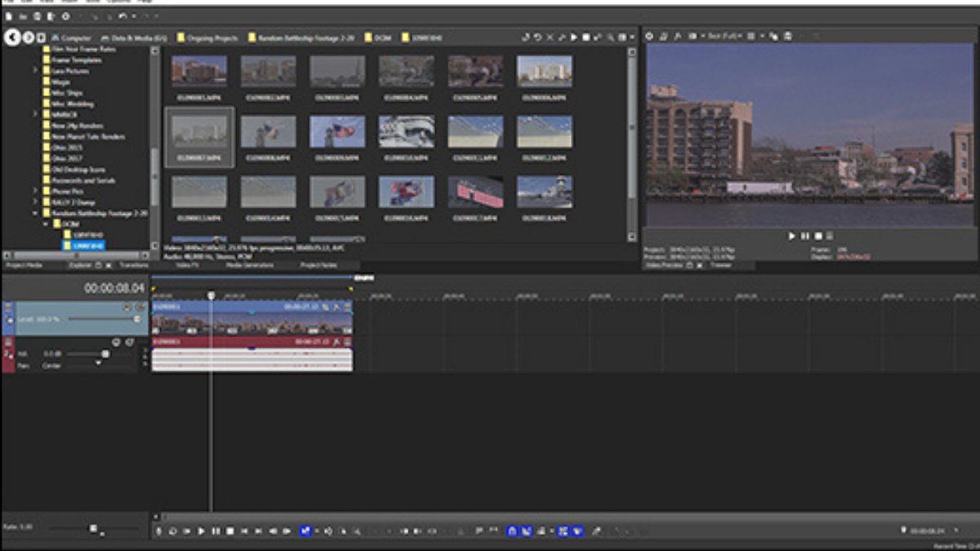Image resolution: width=980 pixels, height=551 pixels.
Task: Switch to the Transitions tab
Action: [x=134, y=265]
